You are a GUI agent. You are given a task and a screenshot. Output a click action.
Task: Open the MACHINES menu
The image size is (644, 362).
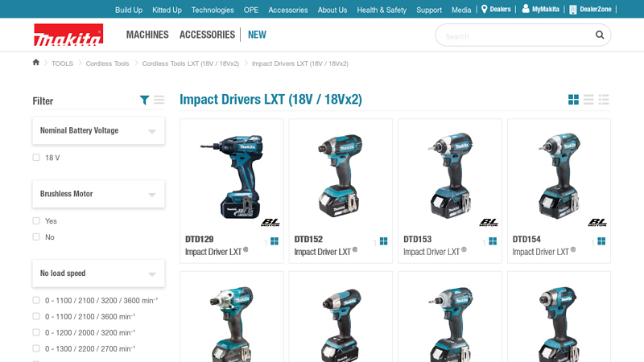[147, 35]
